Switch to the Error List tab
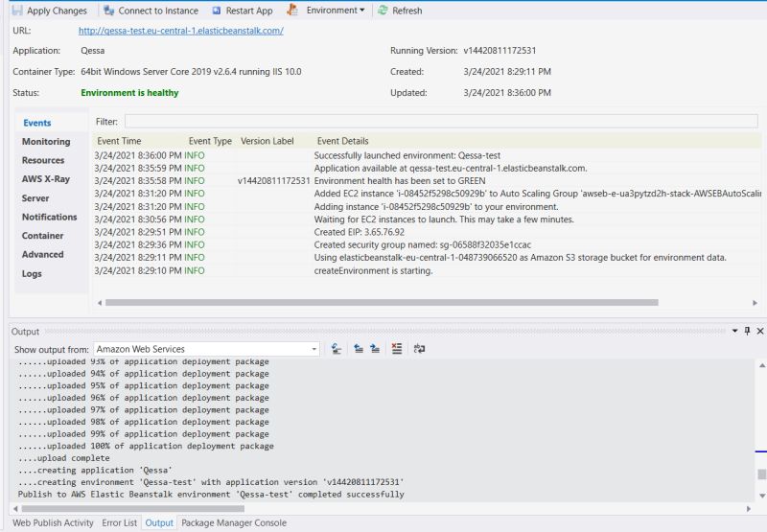Screen dimensions: 767x532 click(x=119, y=522)
